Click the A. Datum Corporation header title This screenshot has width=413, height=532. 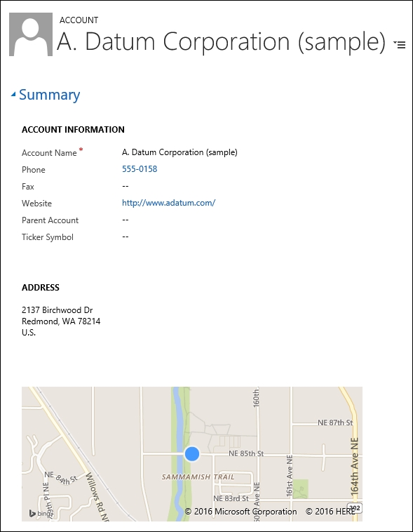(222, 41)
